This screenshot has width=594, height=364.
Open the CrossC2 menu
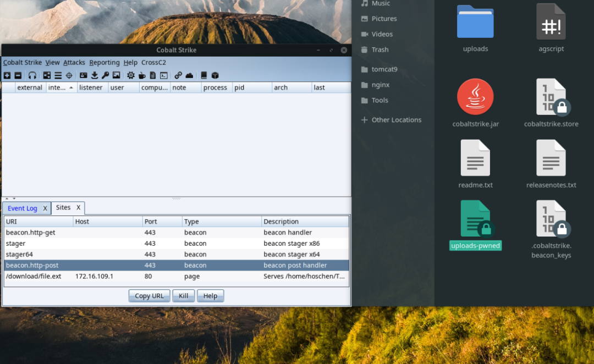coord(153,63)
